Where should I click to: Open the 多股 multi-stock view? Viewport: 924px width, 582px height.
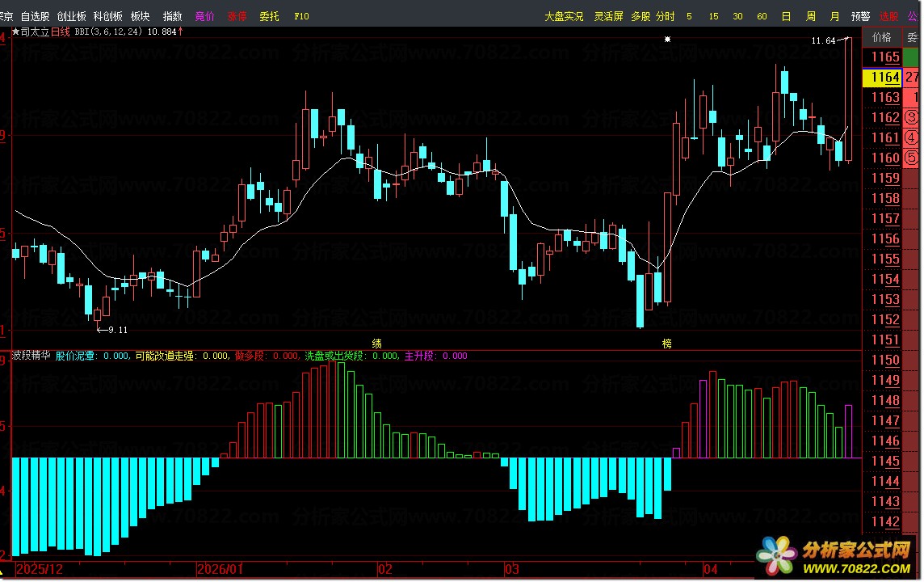(x=640, y=16)
